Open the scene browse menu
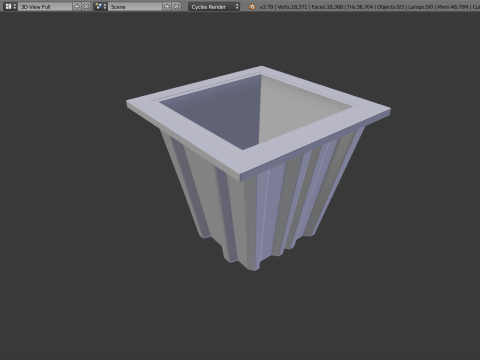 (x=100, y=6)
